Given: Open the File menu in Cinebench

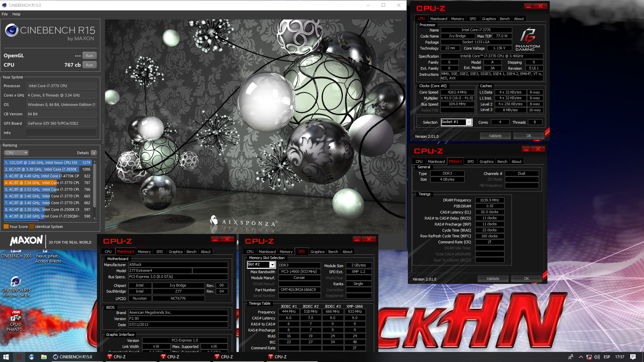Looking at the screenshot, I should [5, 14].
